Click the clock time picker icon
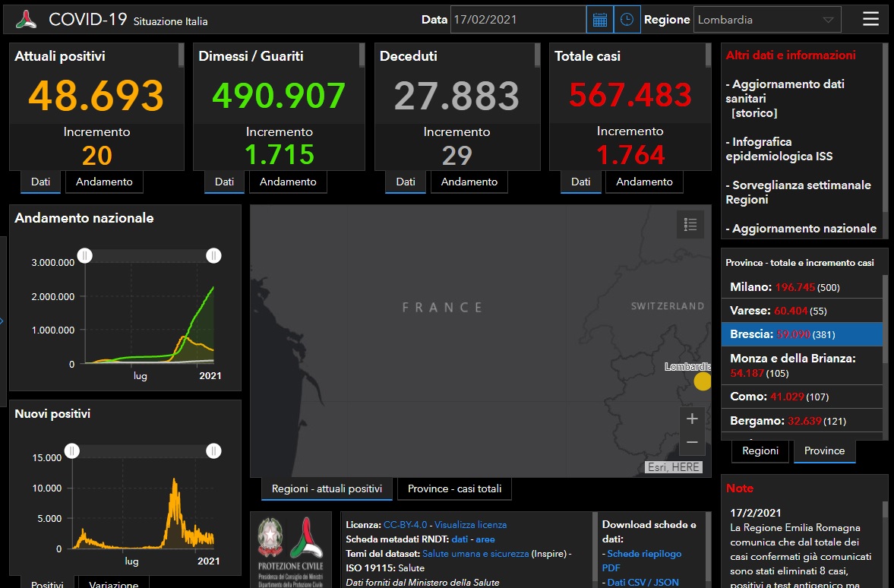This screenshot has width=894, height=588. pyautogui.click(x=627, y=20)
